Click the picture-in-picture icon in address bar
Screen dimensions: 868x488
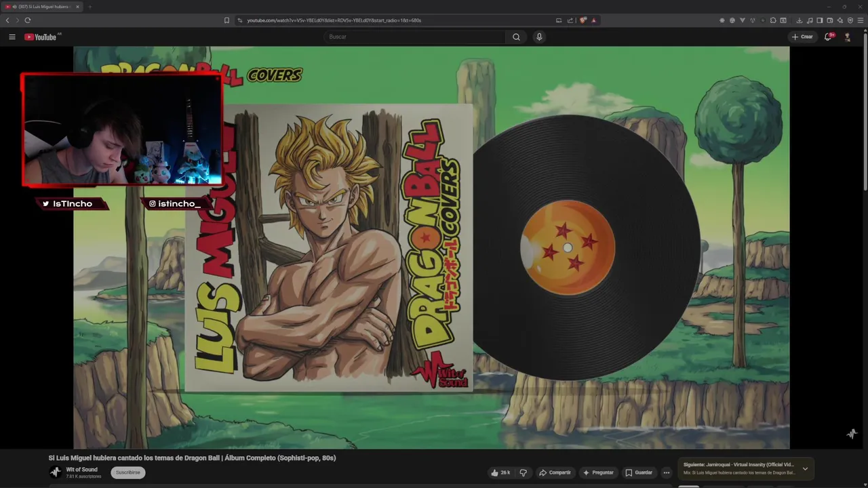point(559,20)
